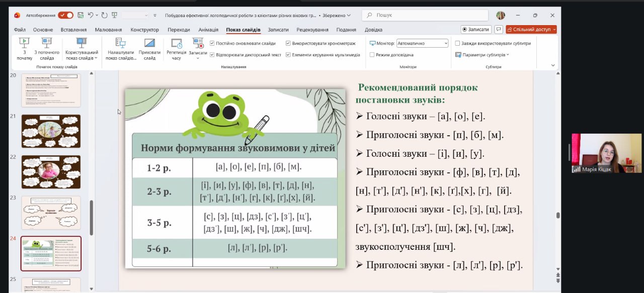
Task: Toggle the Автозбереження autosave switch
Action: tap(65, 16)
